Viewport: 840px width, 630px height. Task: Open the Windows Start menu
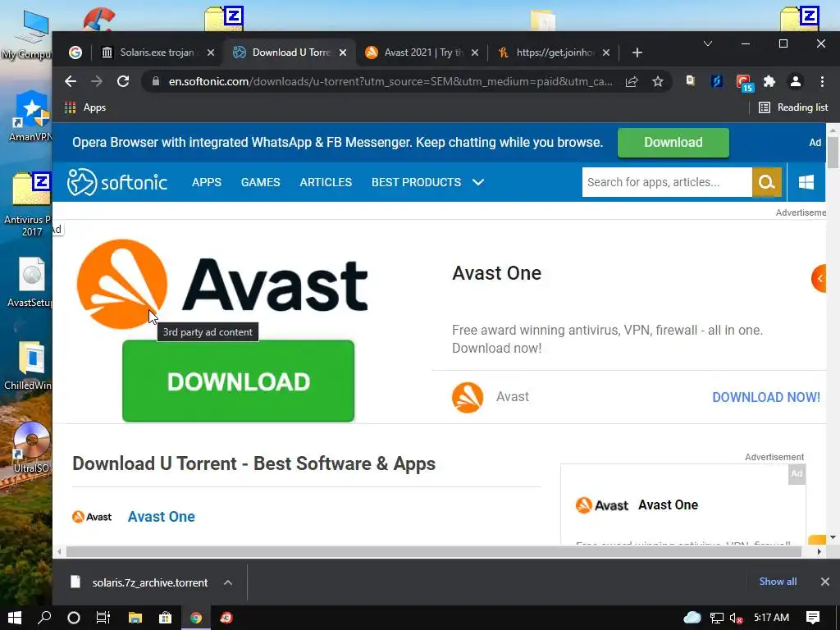pyautogui.click(x=15, y=618)
